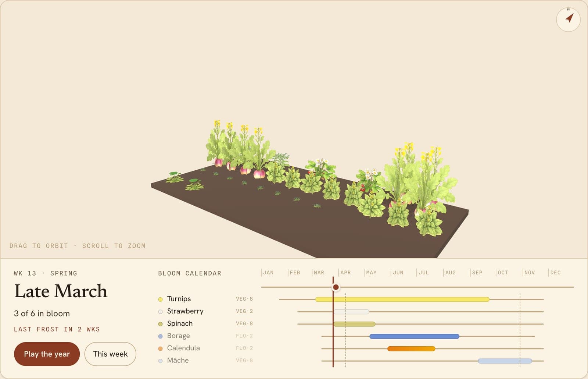Click the yellow Turnips bloom bar
The width and height of the screenshot is (588, 379).
(402, 300)
